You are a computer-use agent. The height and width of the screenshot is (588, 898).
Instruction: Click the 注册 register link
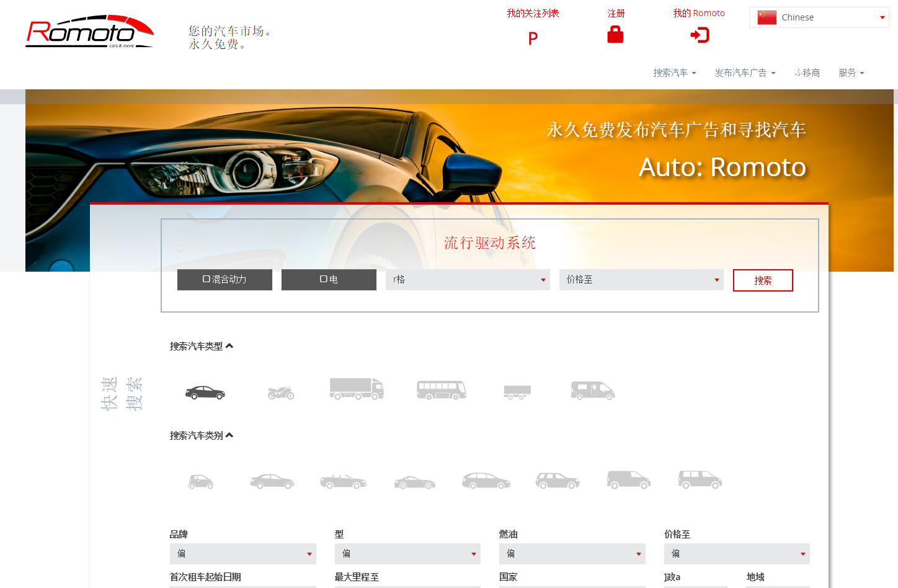click(x=616, y=13)
